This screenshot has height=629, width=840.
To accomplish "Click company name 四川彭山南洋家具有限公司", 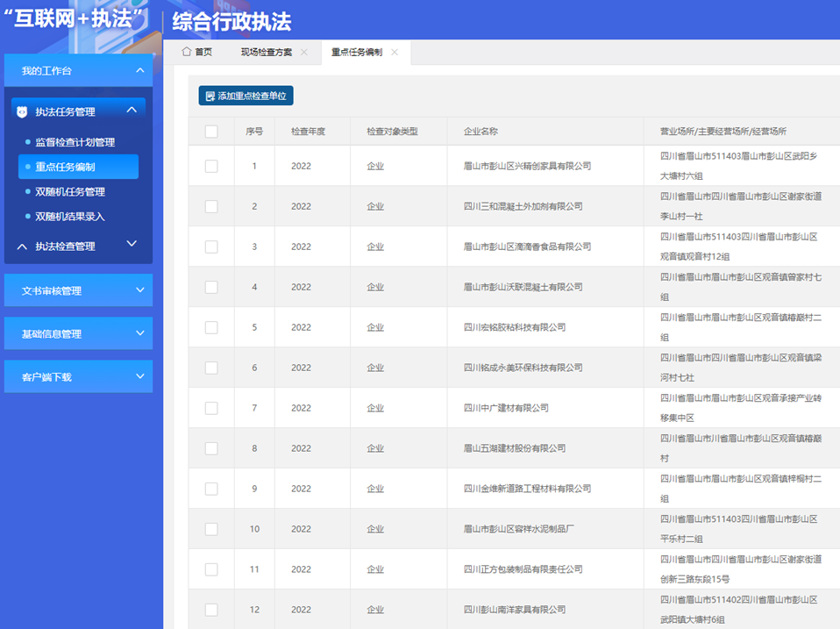I will click(x=515, y=610).
